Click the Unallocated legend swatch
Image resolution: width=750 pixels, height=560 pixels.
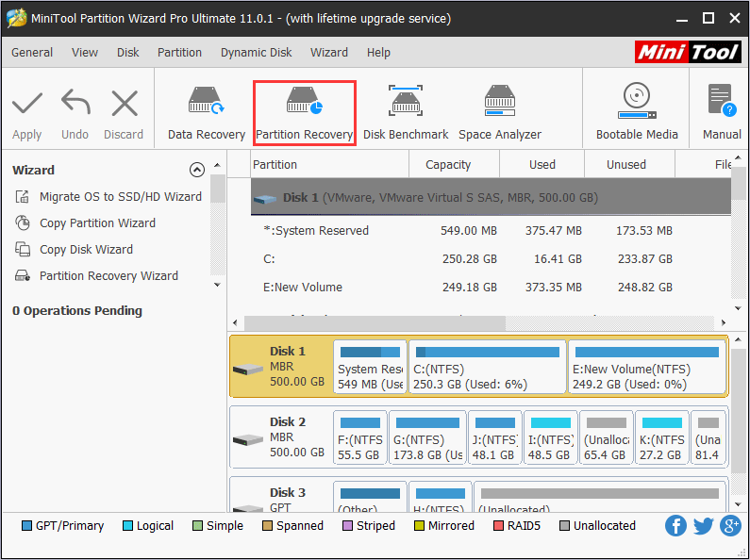tap(564, 526)
